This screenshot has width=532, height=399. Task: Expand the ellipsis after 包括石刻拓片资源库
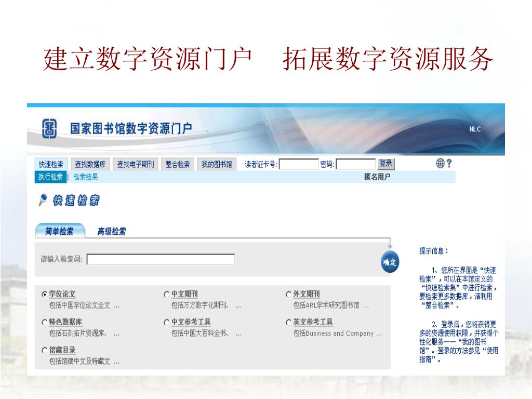117,335
